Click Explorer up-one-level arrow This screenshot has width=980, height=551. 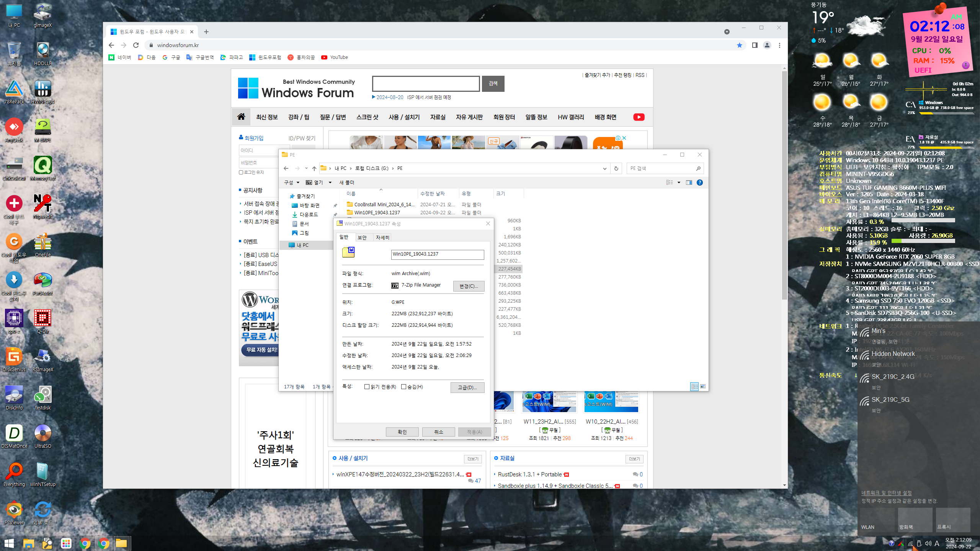[x=314, y=168]
